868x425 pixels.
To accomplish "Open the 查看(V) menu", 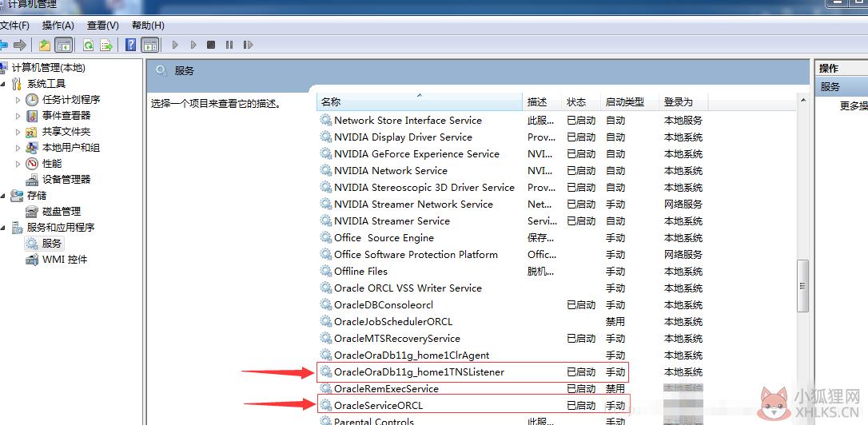I will [x=103, y=26].
